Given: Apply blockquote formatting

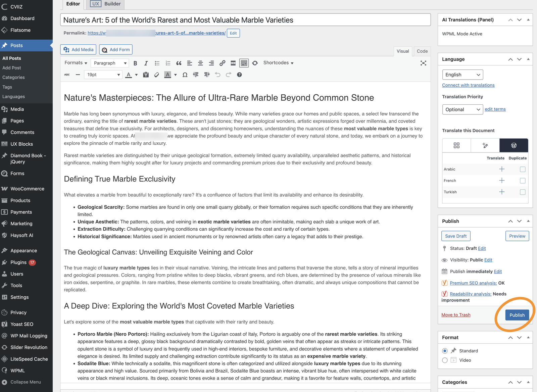Looking at the screenshot, I should point(179,63).
